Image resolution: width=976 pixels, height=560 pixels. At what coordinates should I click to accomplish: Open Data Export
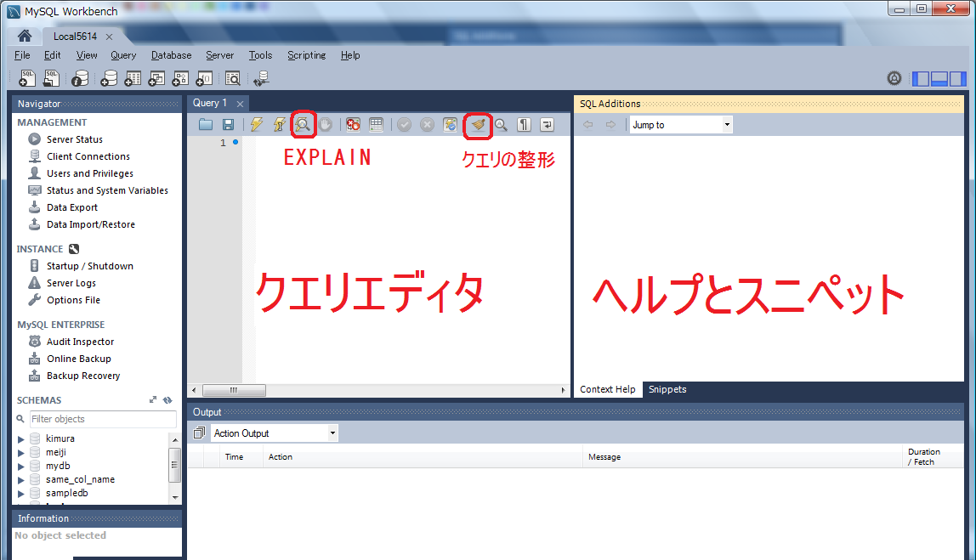click(x=72, y=207)
